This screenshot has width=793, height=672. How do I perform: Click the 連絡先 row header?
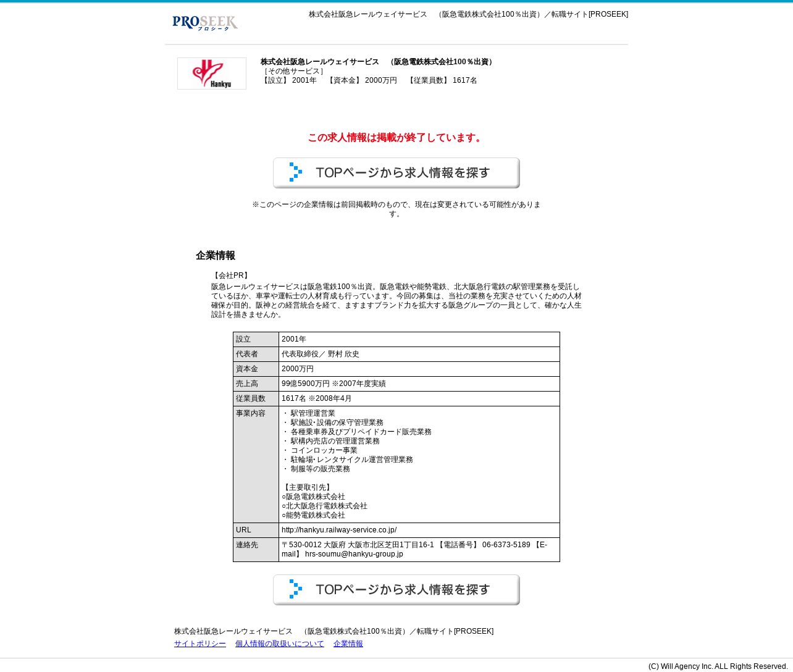pyautogui.click(x=256, y=550)
